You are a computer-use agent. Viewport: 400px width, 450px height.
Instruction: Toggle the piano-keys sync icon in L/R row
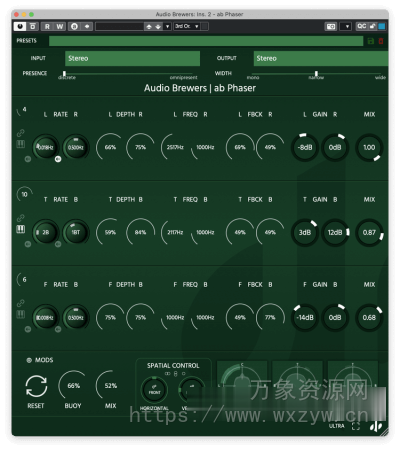pyautogui.click(x=21, y=144)
